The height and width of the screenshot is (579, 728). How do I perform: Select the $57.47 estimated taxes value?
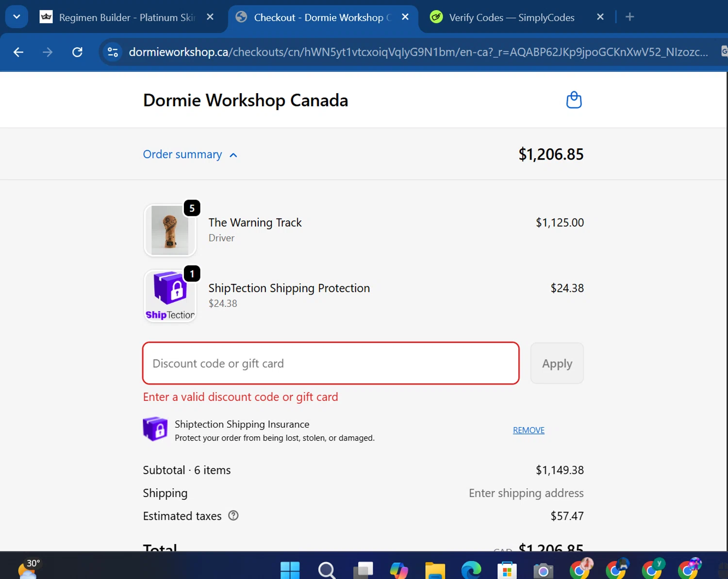point(567,516)
